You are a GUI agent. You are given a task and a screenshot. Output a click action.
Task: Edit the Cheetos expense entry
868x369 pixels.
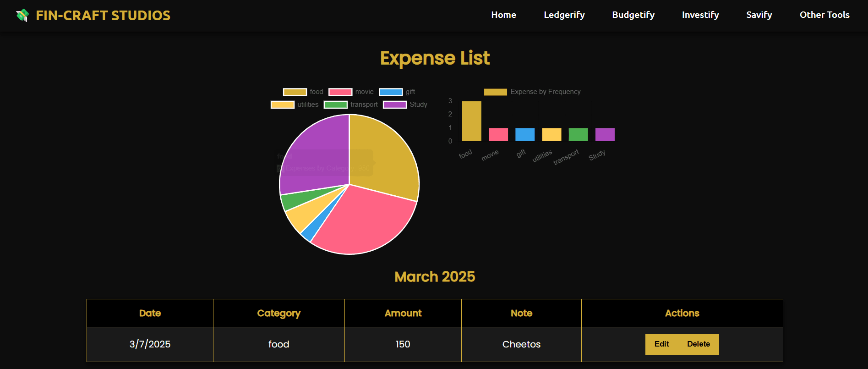[661, 344]
